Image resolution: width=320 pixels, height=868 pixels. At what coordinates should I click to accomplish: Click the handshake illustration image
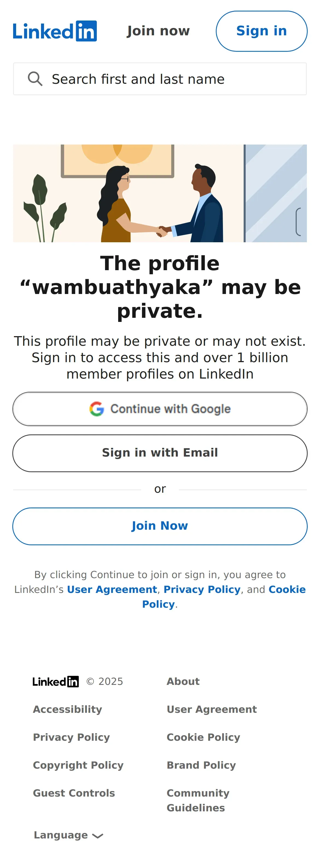(x=160, y=194)
